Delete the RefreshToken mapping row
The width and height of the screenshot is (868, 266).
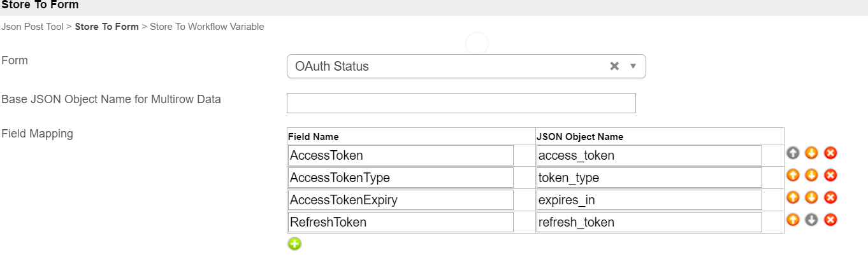click(x=830, y=220)
